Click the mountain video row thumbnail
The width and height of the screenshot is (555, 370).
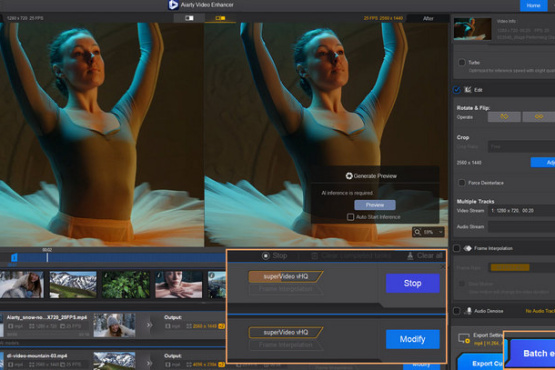pos(114,361)
